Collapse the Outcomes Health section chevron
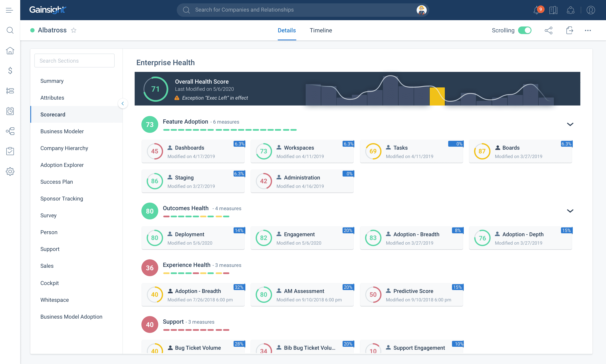Screen dimensions: 606x364 click(x=570, y=211)
